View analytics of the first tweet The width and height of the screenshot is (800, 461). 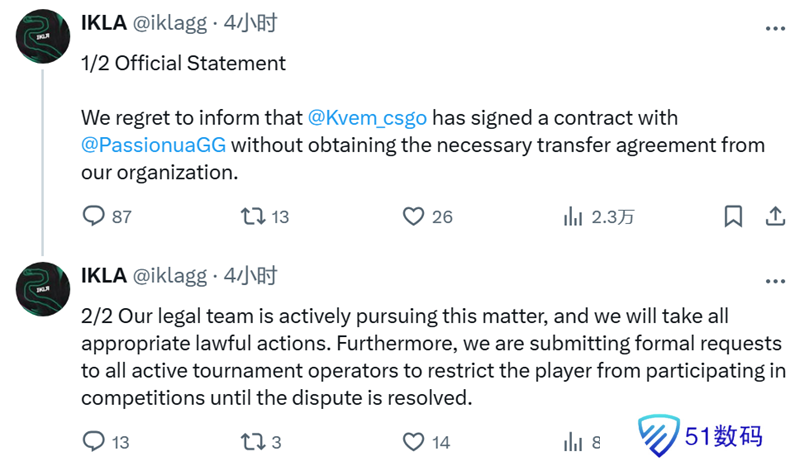point(574,216)
